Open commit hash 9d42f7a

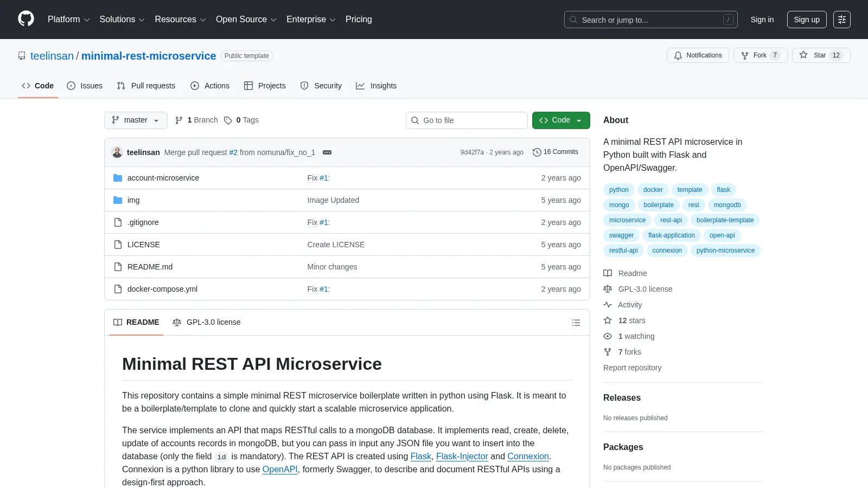[472, 152]
